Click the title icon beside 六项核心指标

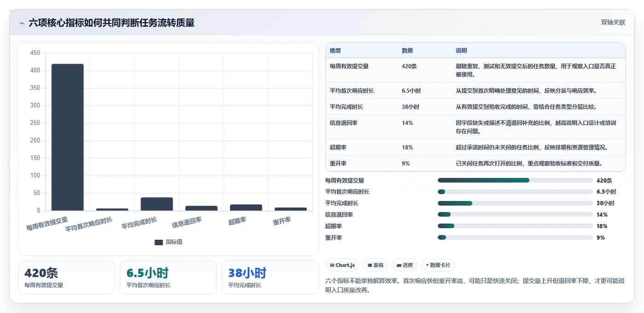22,23
